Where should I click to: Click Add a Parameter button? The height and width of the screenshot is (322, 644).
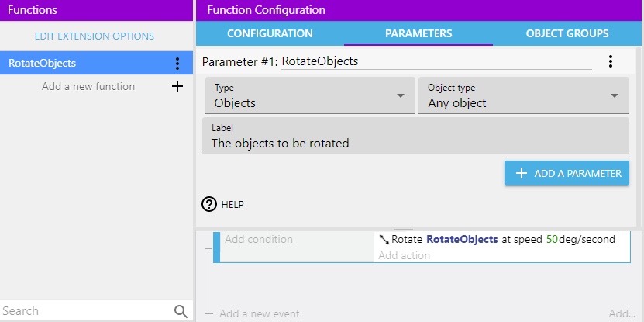coord(567,174)
